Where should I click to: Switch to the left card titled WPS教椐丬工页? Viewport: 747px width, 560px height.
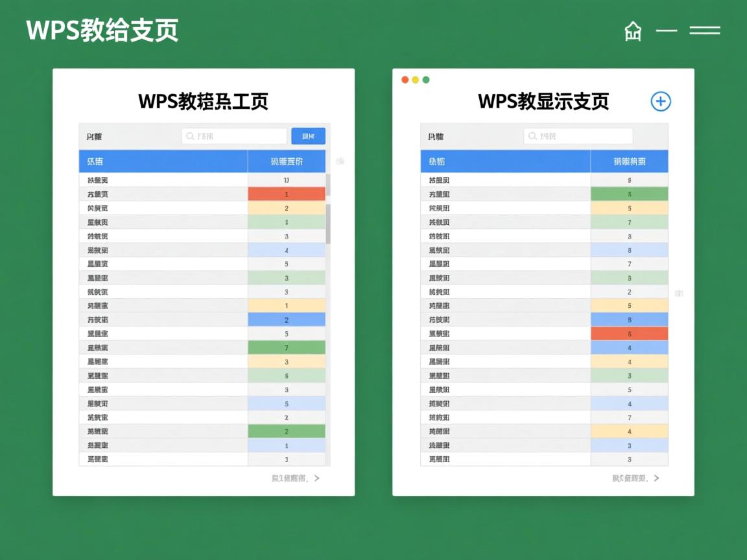tap(204, 101)
